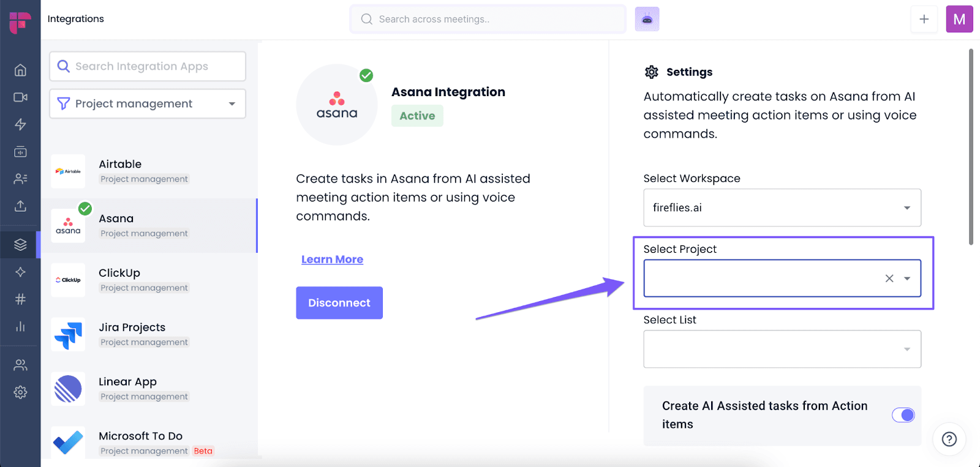Click the bot assistant icon beside search
The width and height of the screenshot is (980, 467).
647,19
